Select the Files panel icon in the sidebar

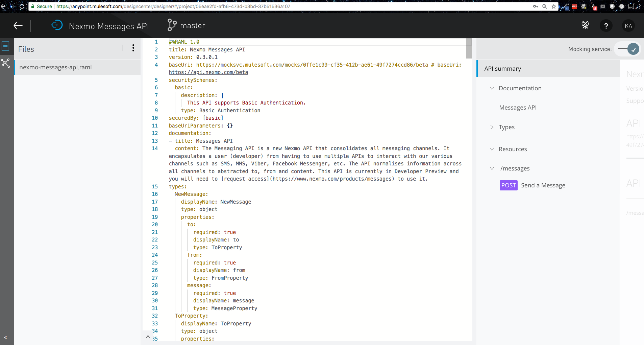[6, 46]
